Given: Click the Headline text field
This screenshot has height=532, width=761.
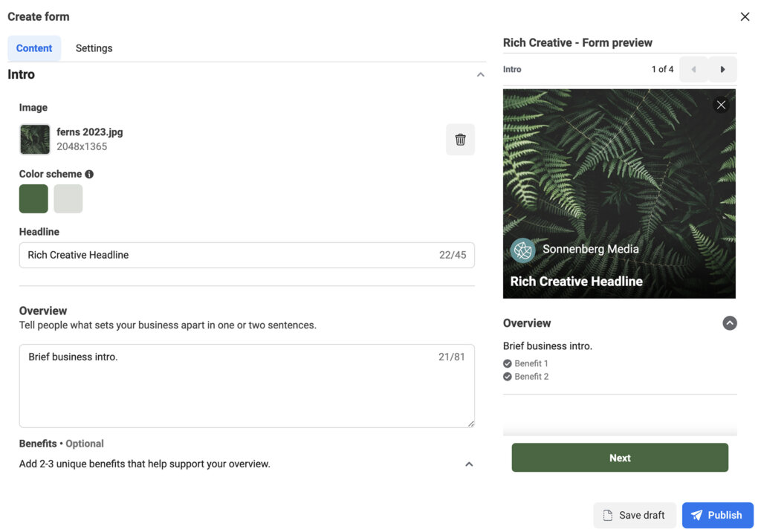Looking at the screenshot, I should (x=230, y=255).
